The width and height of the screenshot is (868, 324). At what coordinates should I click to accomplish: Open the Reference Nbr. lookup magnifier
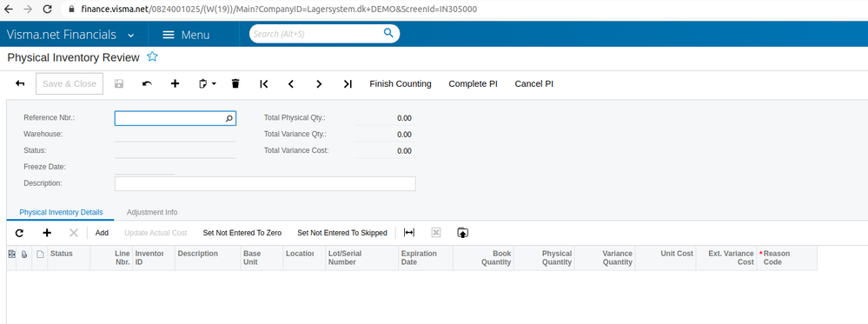click(x=229, y=118)
